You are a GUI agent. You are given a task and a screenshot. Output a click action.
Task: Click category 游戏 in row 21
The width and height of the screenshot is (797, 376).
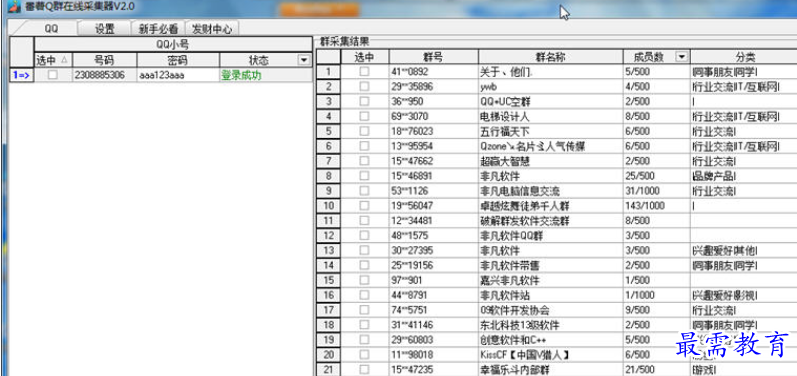744,369
